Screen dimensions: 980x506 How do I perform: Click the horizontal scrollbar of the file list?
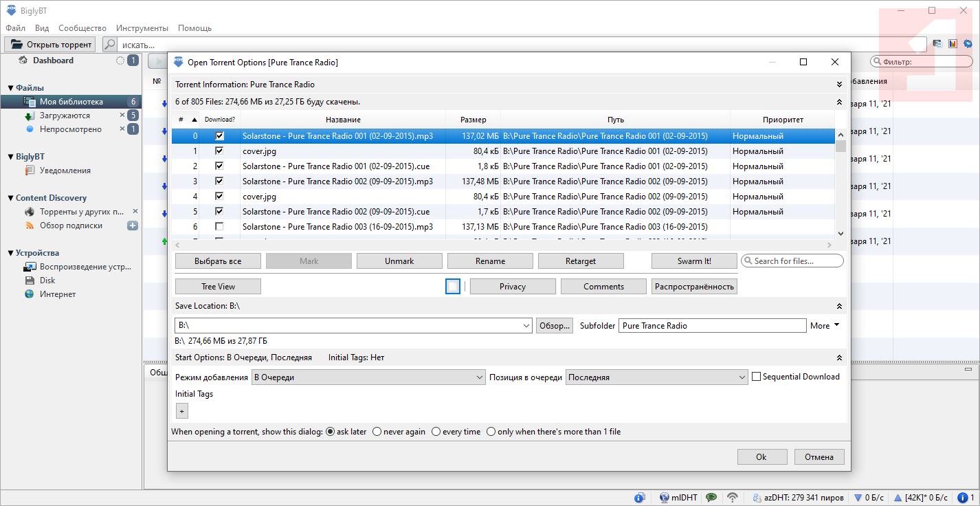pos(503,245)
